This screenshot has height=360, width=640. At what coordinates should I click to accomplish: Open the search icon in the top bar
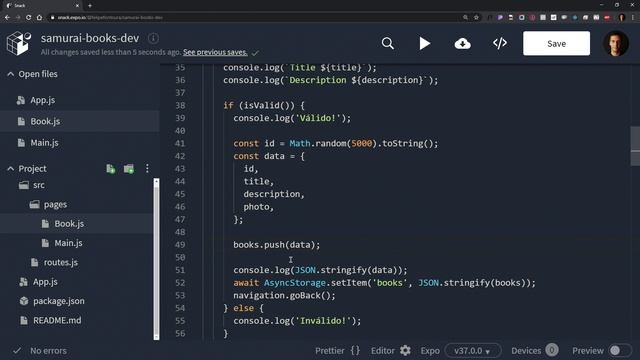click(388, 43)
